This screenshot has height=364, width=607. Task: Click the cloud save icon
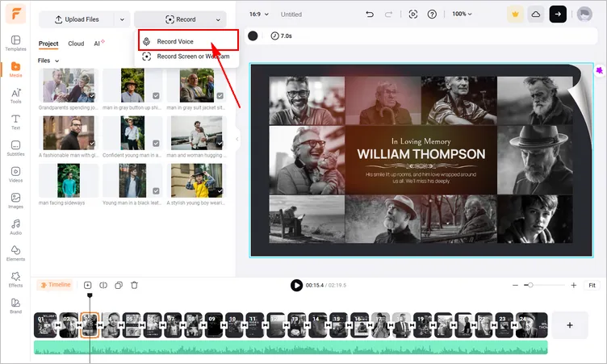tap(536, 15)
